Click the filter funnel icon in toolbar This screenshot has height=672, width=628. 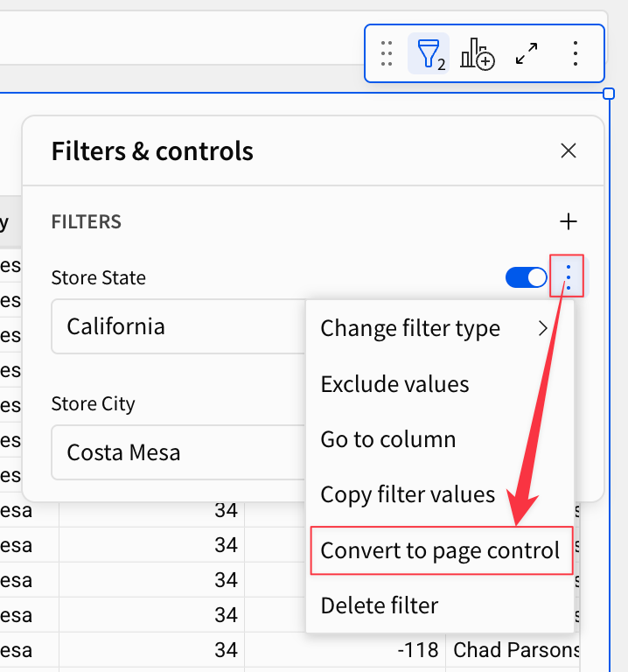click(x=429, y=54)
